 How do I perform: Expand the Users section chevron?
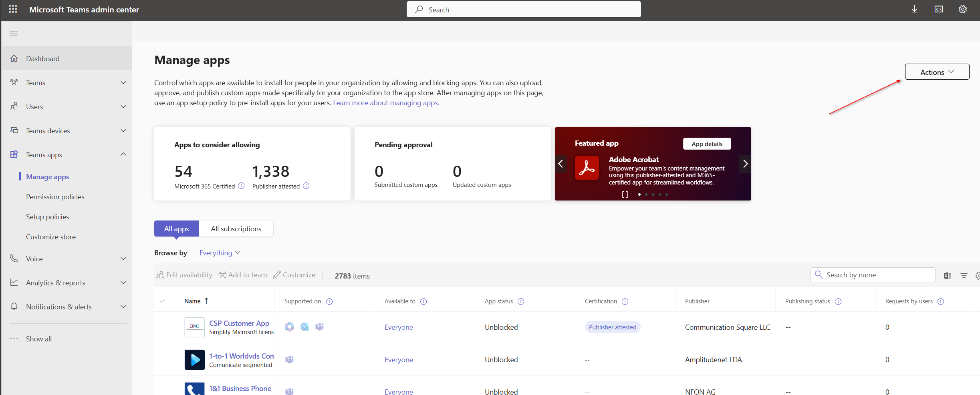click(x=123, y=106)
